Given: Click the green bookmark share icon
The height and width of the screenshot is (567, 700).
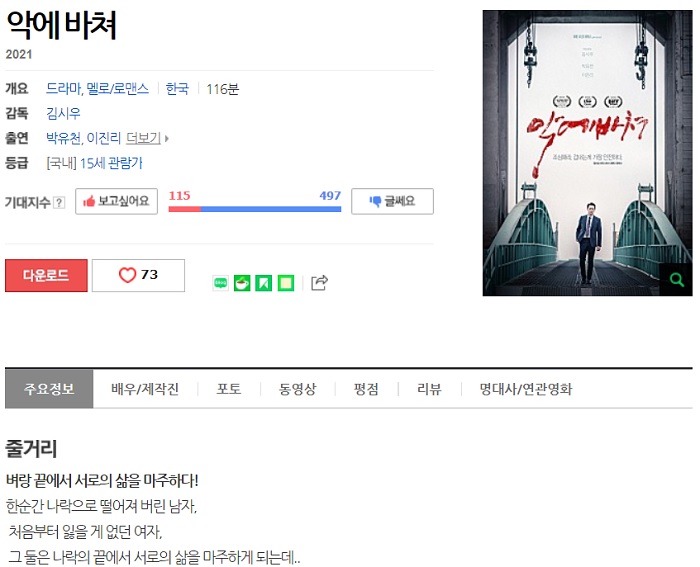Looking at the screenshot, I should click(x=264, y=283).
